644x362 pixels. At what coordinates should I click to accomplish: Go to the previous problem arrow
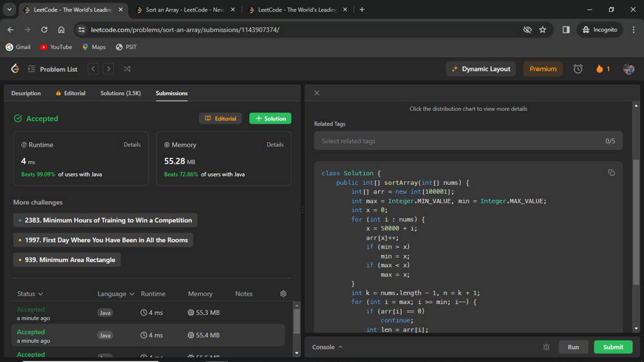93,69
